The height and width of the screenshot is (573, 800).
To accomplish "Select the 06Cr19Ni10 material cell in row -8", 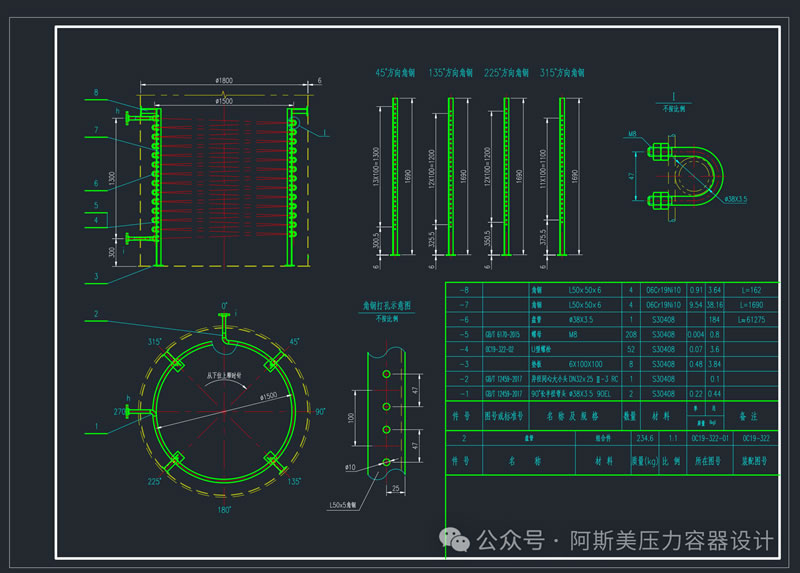I will tap(663, 289).
